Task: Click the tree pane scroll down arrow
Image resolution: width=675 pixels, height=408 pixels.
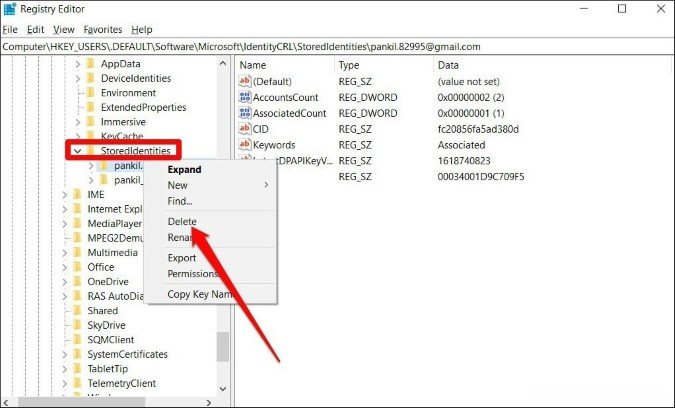Action: click(x=223, y=389)
